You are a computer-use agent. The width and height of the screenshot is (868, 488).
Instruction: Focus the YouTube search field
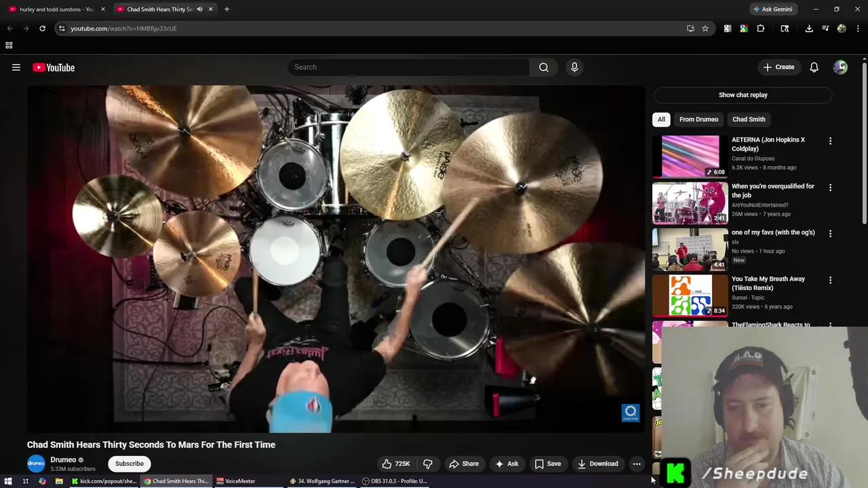coord(408,67)
